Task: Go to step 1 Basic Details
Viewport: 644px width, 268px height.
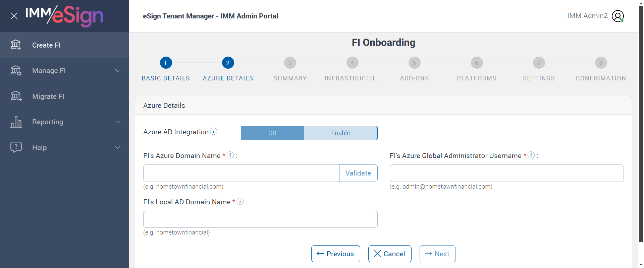Action: [x=166, y=63]
